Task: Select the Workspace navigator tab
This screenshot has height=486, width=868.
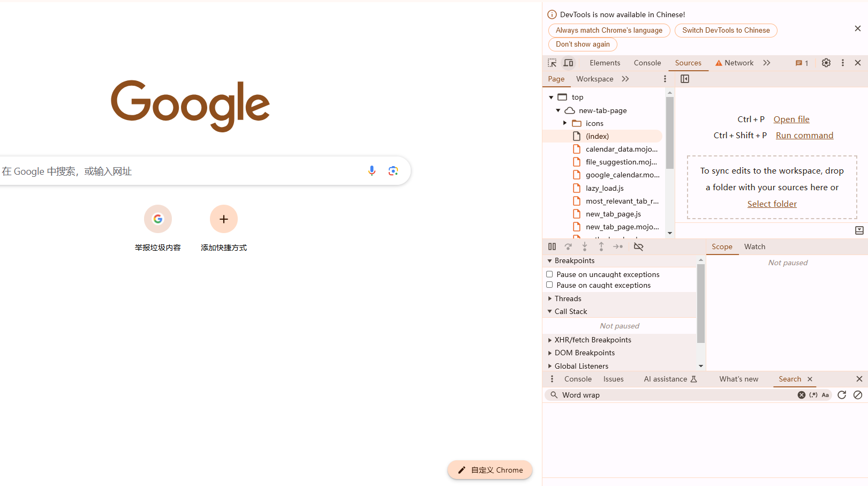Action: (595, 79)
